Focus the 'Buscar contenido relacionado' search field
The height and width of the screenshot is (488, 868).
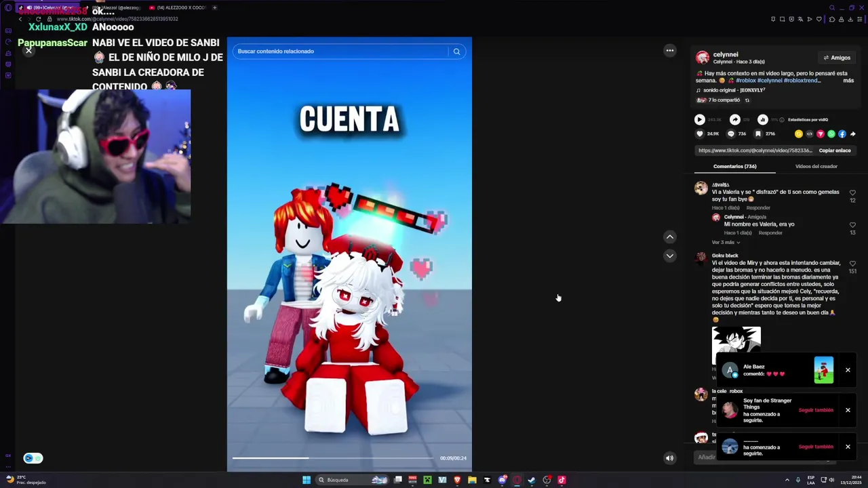coord(341,52)
